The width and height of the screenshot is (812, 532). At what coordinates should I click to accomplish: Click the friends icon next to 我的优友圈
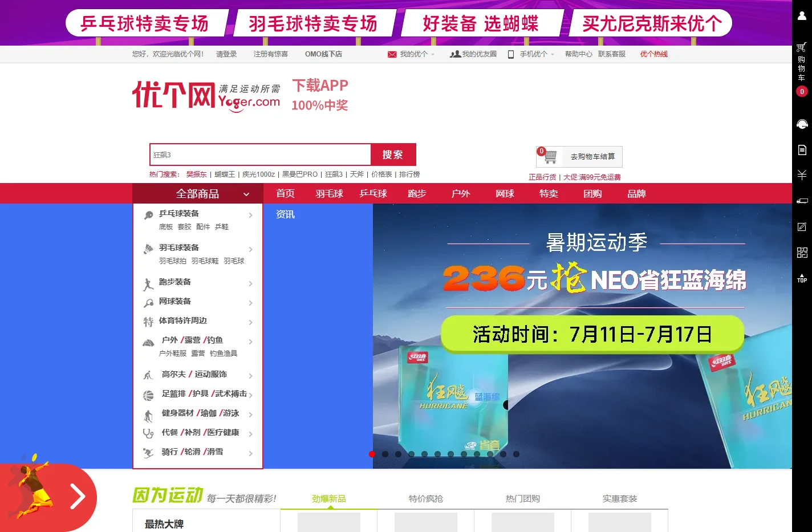(455, 54)
